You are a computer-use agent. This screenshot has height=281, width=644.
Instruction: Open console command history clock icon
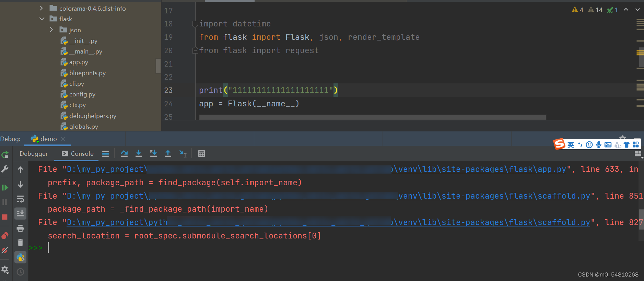point(21,272)
